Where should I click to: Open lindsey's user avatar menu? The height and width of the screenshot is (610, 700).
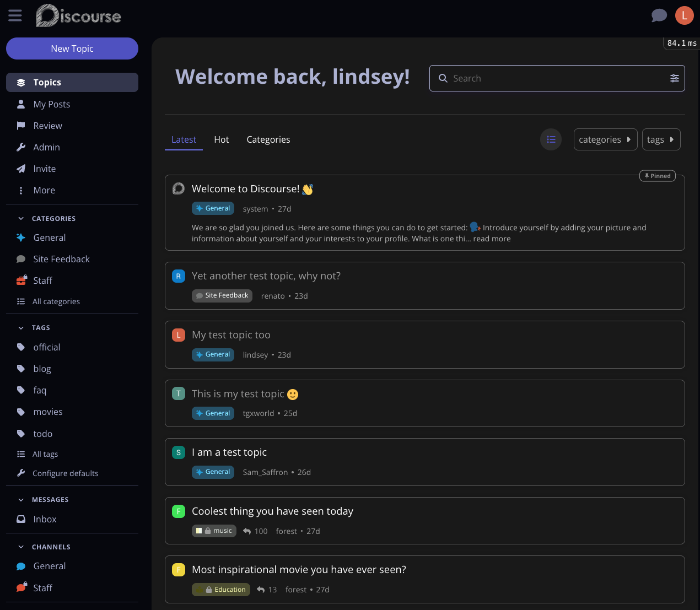coord(684,15)
